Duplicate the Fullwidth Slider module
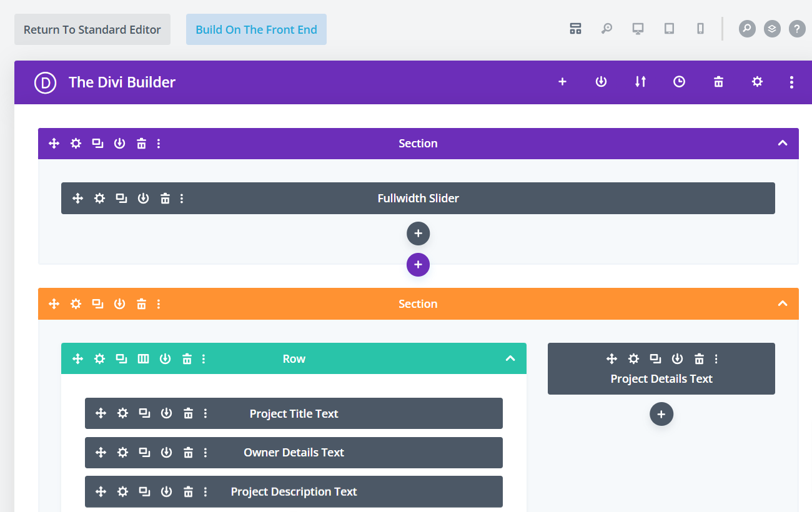812x512 pixels. (121, 199)
